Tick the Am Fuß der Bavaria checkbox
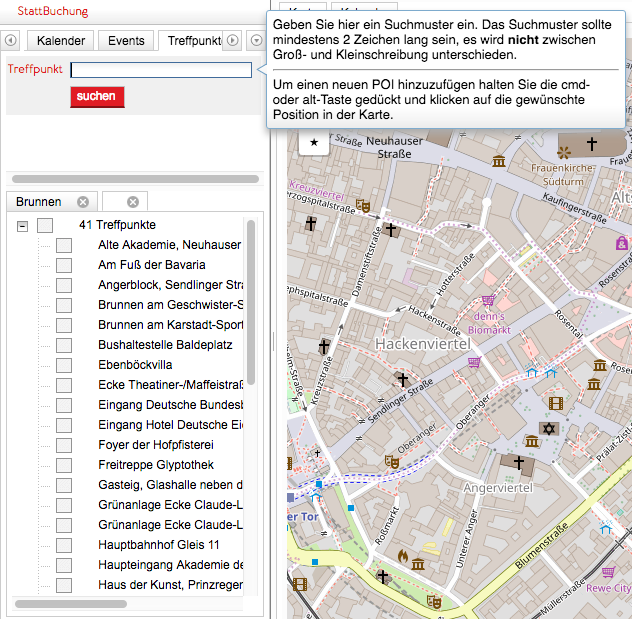Viewport: 632px width, 619px height. 64,265
